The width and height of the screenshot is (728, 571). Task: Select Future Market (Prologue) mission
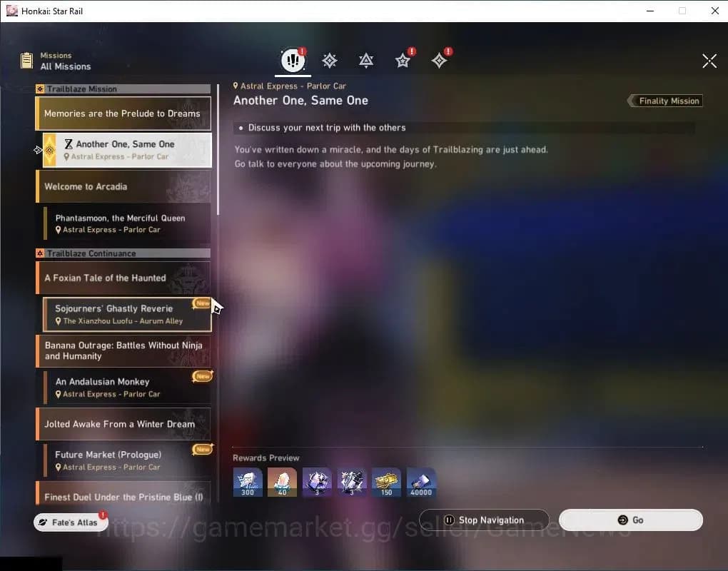pos(127,460)
